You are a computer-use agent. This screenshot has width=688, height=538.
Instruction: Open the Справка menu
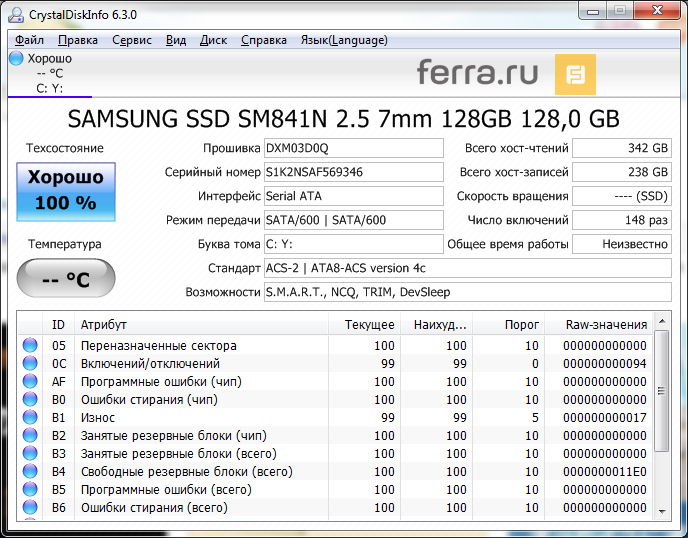tap(264, 40)
